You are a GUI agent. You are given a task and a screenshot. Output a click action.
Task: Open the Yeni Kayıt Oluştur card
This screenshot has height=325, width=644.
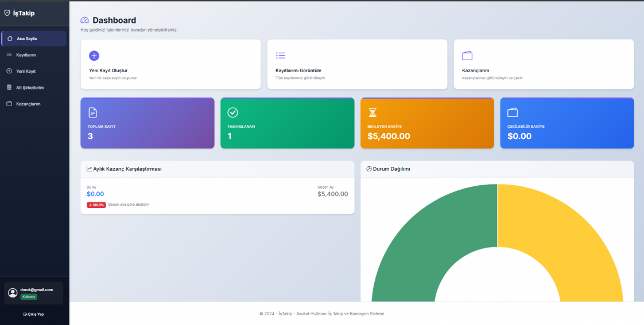pyautogui.click(x=170, y=64)
